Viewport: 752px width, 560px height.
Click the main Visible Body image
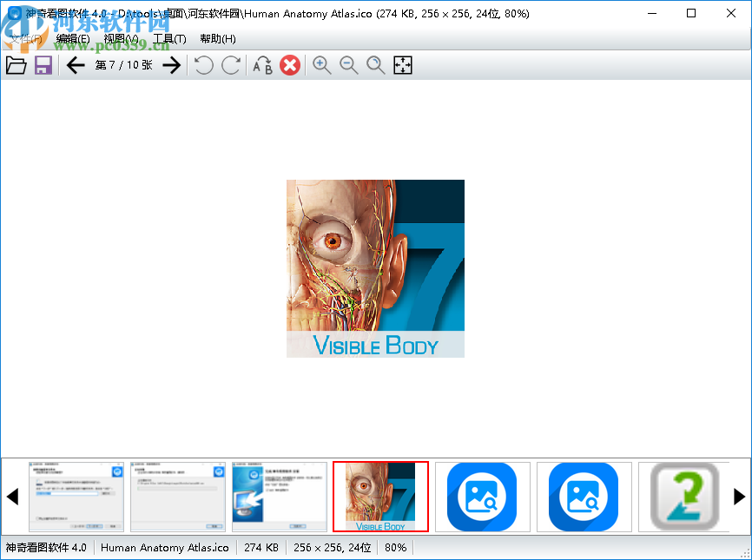click(x=375, y=268)
